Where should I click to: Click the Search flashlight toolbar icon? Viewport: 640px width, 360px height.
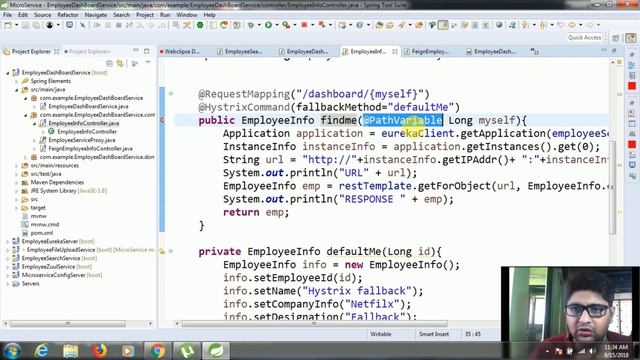[x=402, y=25]
